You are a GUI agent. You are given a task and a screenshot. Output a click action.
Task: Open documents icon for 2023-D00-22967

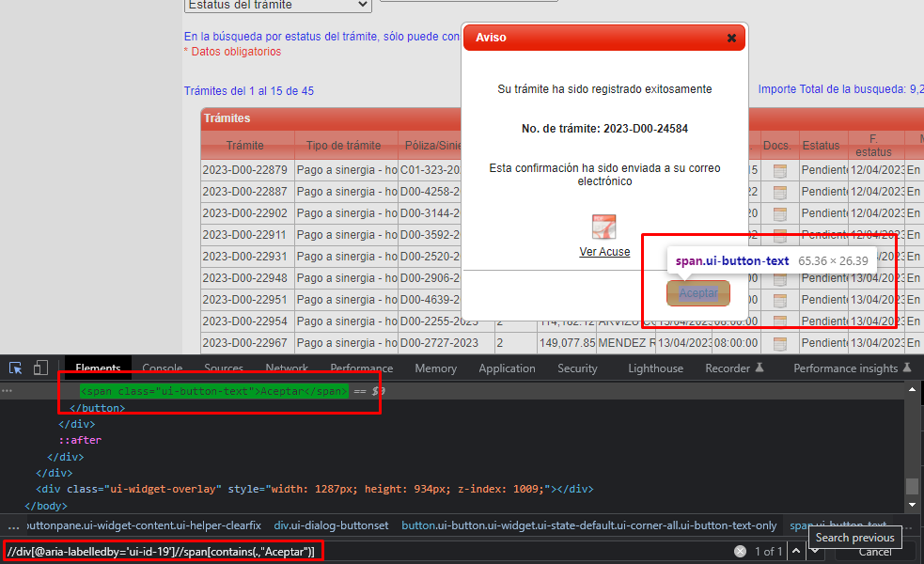click(779, 343)
